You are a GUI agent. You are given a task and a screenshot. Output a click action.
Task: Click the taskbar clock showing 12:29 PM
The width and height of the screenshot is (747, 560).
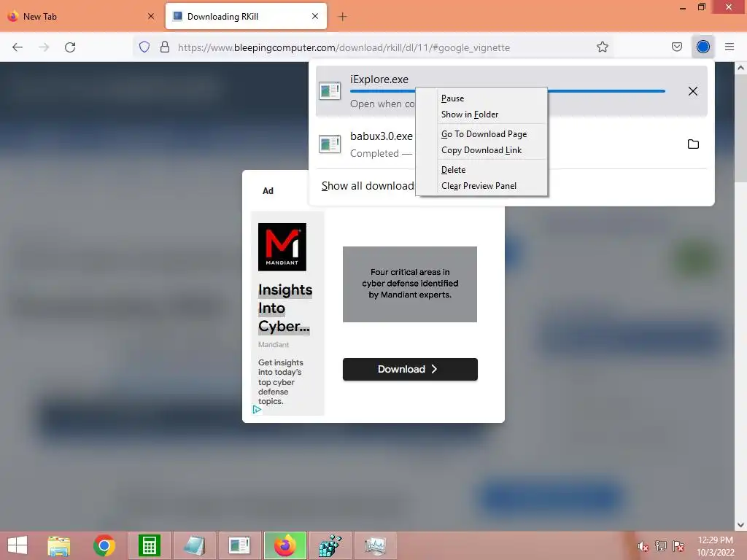click(x=715, y=546)
